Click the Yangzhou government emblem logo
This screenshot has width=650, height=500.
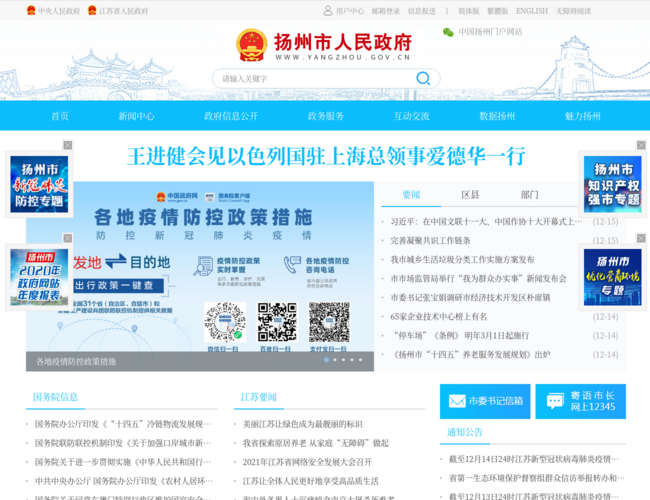click(251, 45)
